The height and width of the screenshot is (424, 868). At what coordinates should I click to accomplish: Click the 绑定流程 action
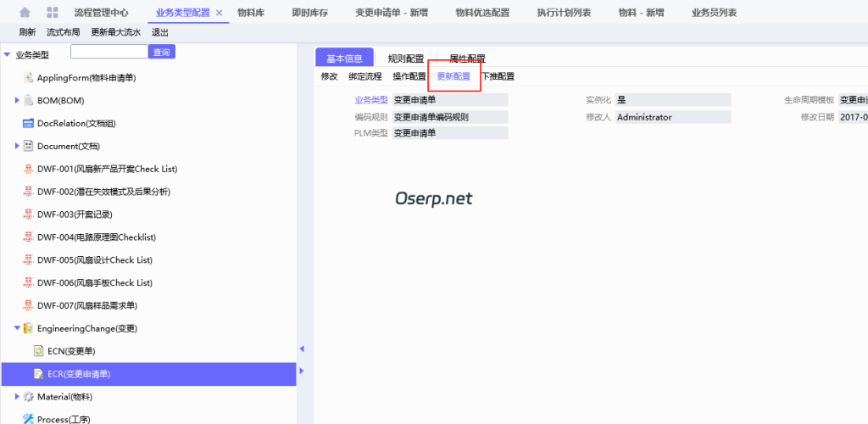point(365,76)
